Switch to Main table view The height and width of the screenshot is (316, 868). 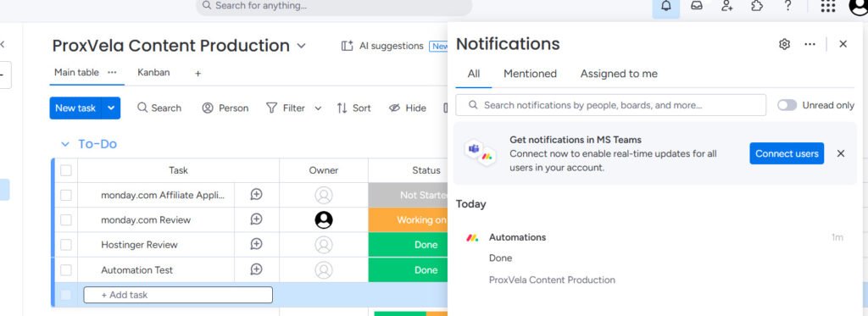coord(76,73)
